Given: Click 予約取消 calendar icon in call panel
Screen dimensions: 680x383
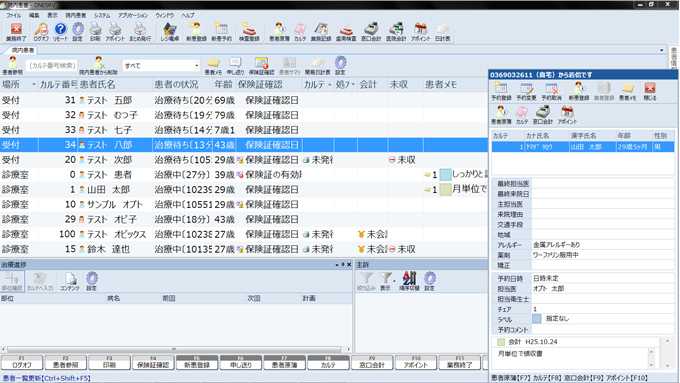Looking at the screenshot, I should [551, 92].
